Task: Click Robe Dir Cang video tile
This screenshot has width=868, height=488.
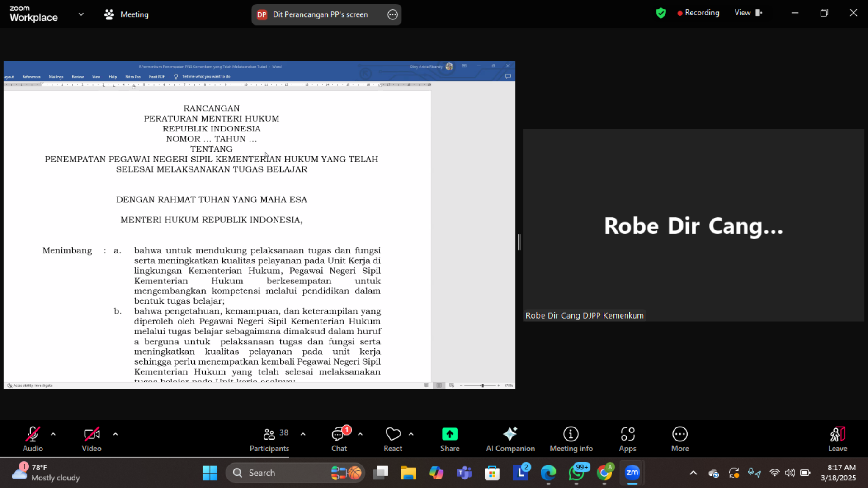Action: pos(693,225)
